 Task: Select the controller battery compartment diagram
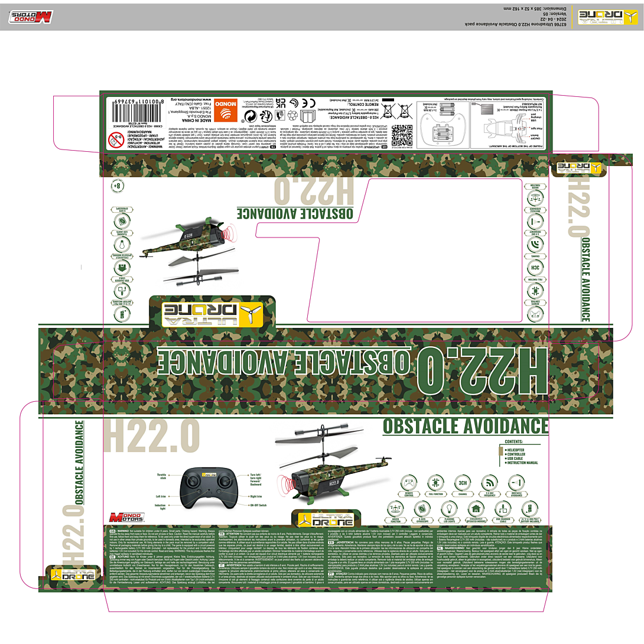point(443,125)
